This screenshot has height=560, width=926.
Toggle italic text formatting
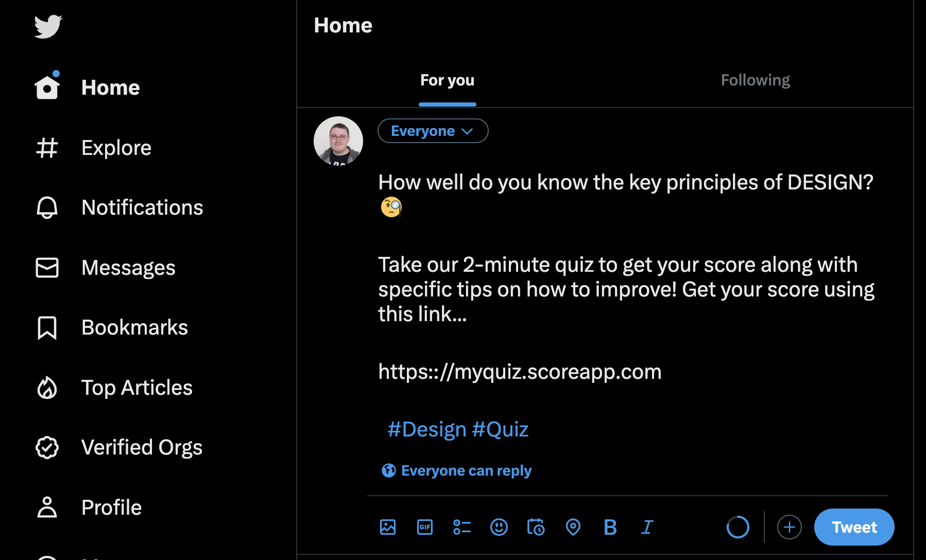pos(647,527)
